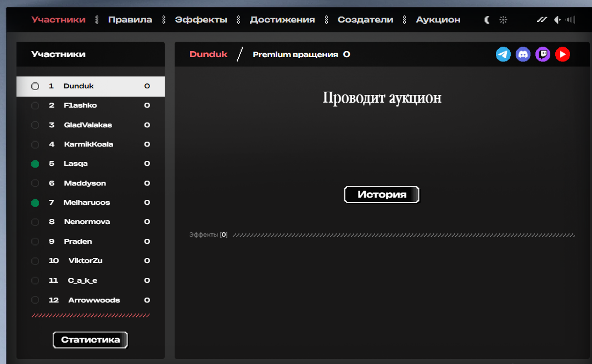Image resolution: width=592 pixels, height=364 pixels.
Task: Click the Эффекты [0] label
Action: [208, 235]
